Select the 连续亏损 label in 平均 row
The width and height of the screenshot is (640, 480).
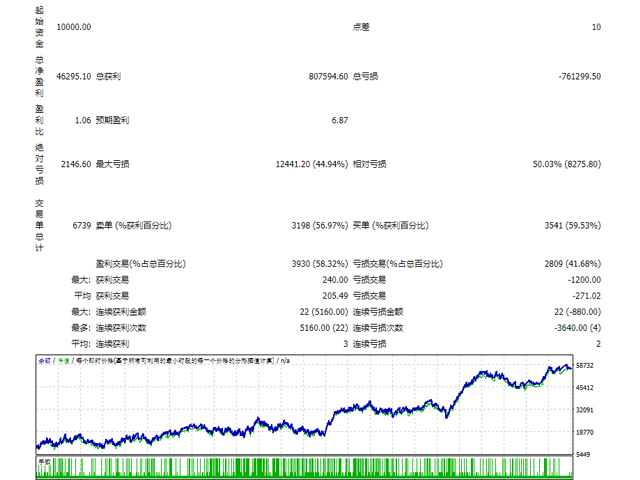click(369, 344)
